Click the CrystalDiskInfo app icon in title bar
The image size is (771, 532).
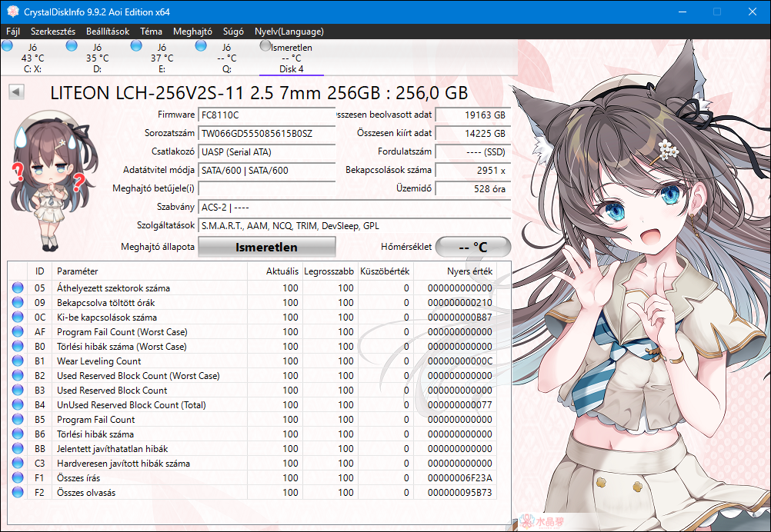click(x=13, y=12)
